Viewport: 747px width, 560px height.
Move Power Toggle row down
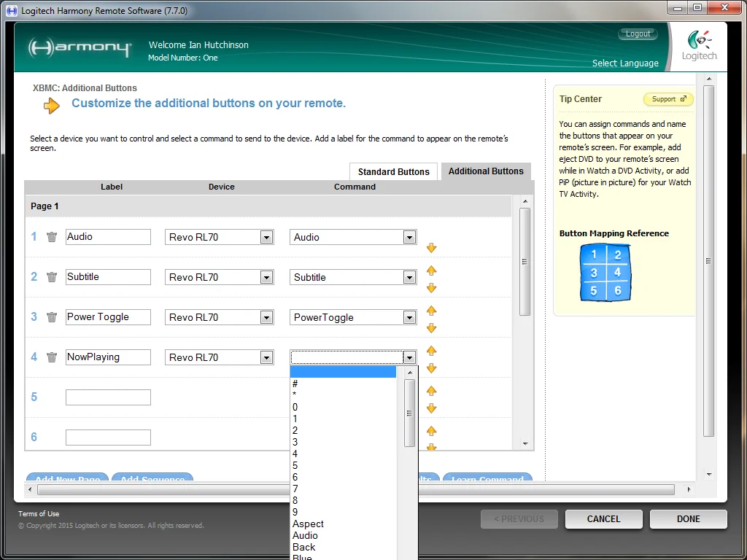pyautogui.click(x=432, y=327)
